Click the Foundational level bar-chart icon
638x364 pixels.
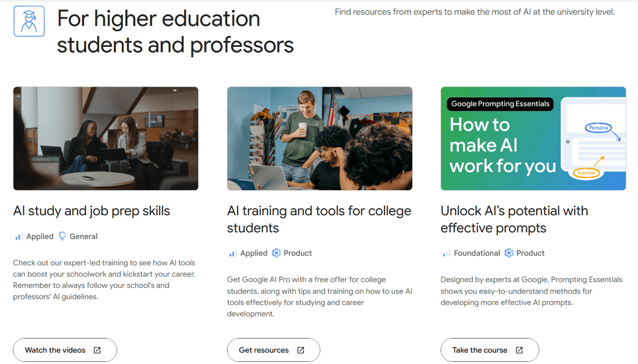click(446, 253)
